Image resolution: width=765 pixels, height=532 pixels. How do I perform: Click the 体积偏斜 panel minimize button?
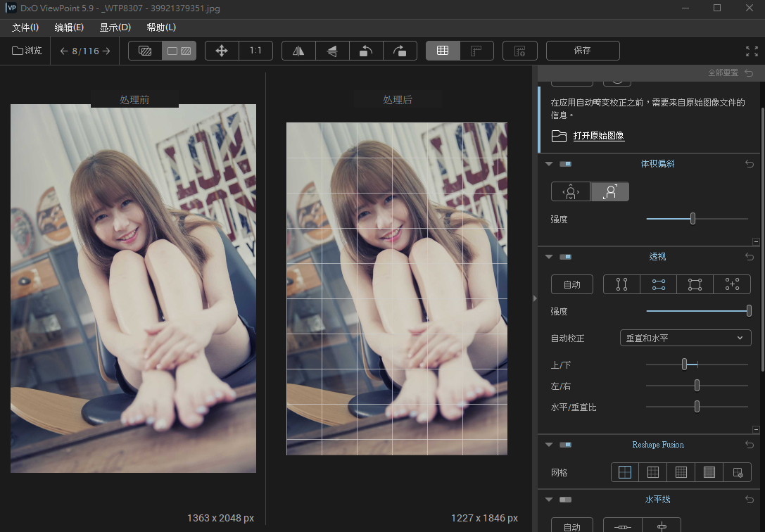pyautogui.click(x=756, y=241)
